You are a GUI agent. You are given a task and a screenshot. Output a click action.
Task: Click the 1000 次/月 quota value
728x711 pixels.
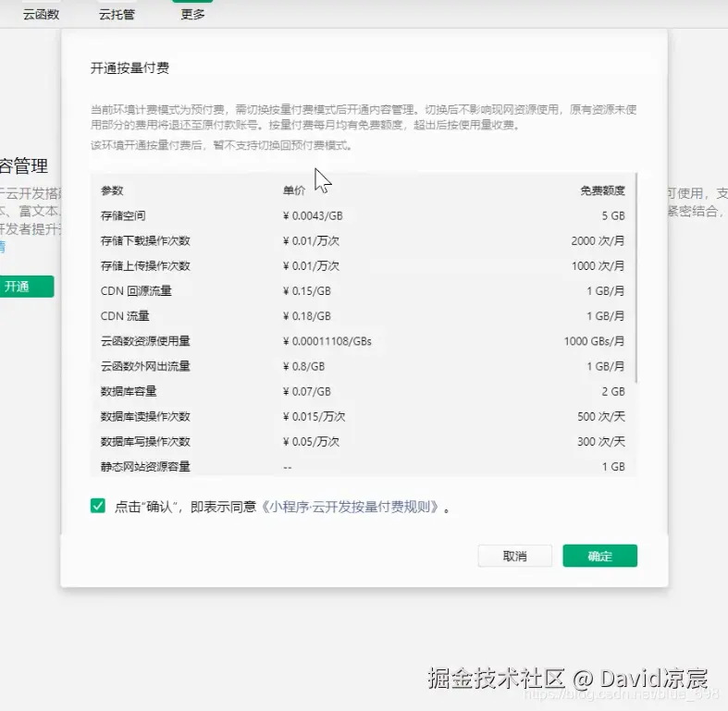click(x=598, y=266)
